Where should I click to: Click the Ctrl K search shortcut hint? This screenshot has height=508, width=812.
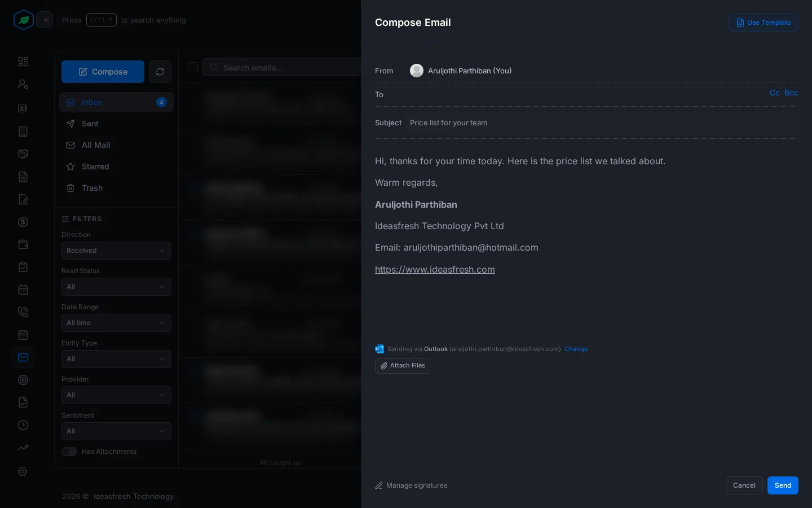pos(101,20)
